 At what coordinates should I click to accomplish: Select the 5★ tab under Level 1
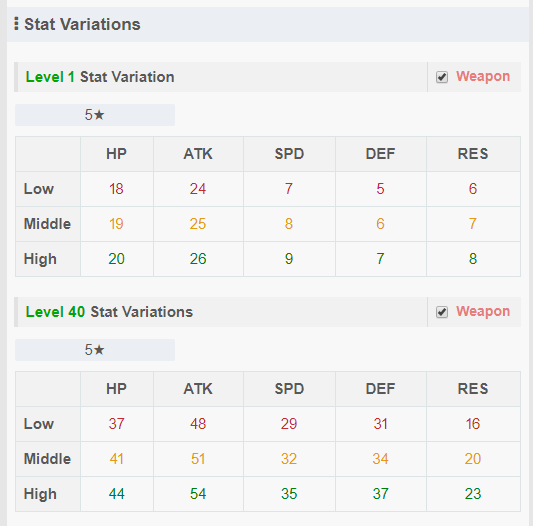[95, 115]
